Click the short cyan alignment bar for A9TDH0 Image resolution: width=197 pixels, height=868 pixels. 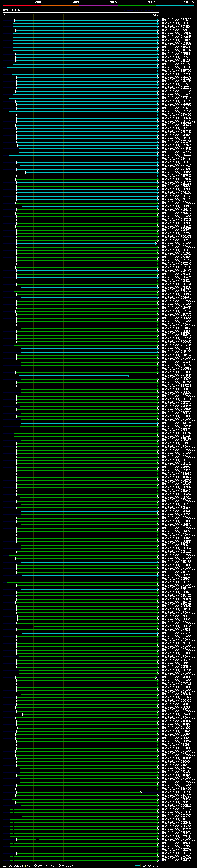[x=74, y=376]
